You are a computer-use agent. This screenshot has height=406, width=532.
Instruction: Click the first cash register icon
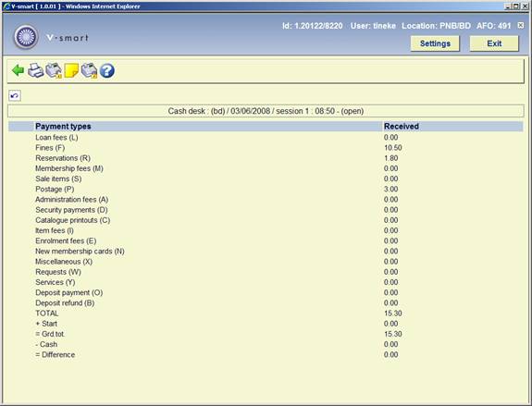click(x=54, y=70)
